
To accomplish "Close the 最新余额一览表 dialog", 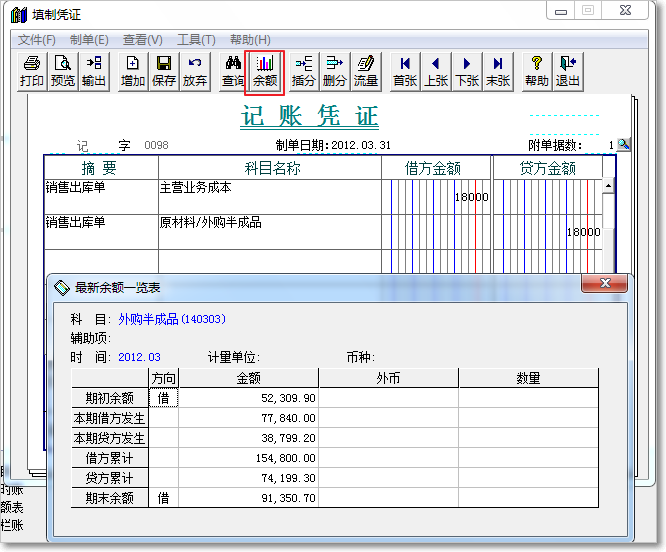I will coord(604,286).
